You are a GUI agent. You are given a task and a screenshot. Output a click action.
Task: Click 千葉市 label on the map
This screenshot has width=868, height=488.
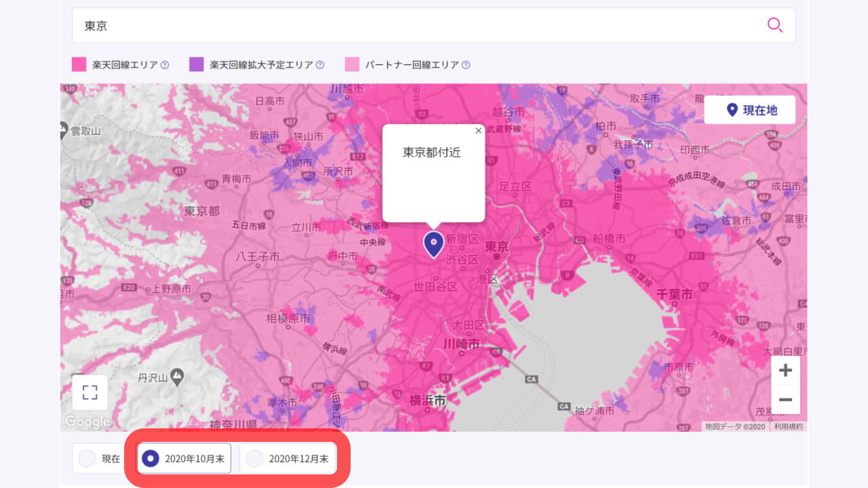point(674,295)
